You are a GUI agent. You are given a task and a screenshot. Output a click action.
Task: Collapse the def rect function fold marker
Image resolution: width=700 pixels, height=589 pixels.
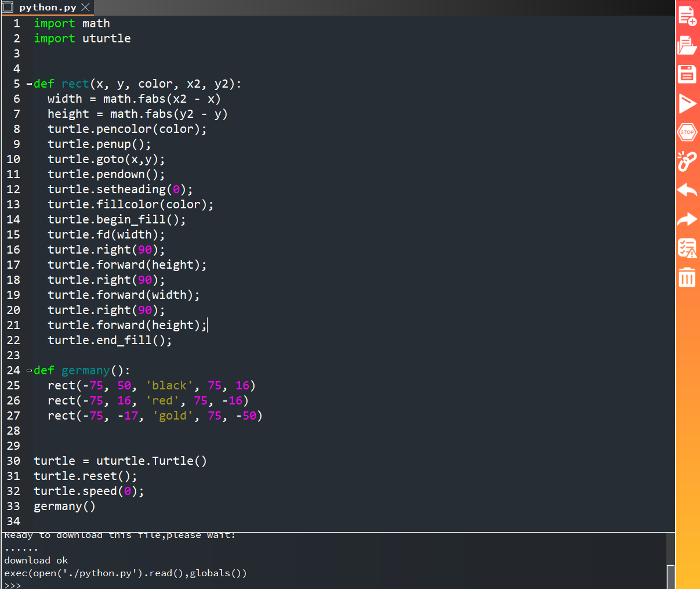[29, 84]
